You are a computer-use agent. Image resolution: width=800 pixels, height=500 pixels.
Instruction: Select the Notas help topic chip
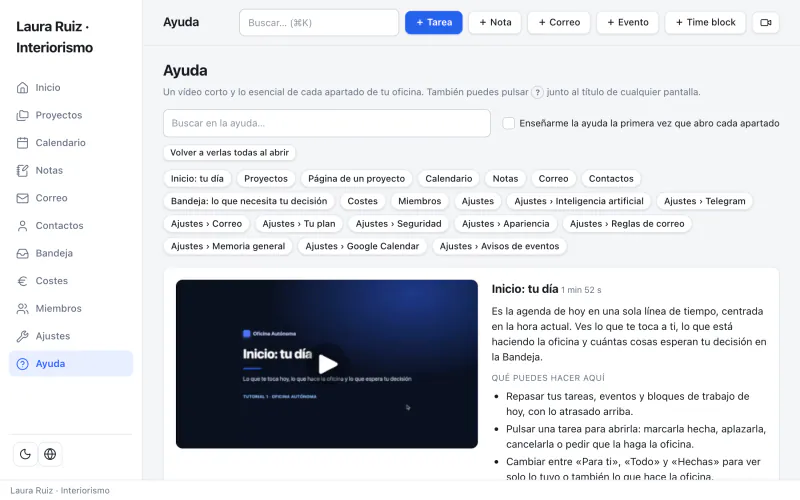point(506,179)
